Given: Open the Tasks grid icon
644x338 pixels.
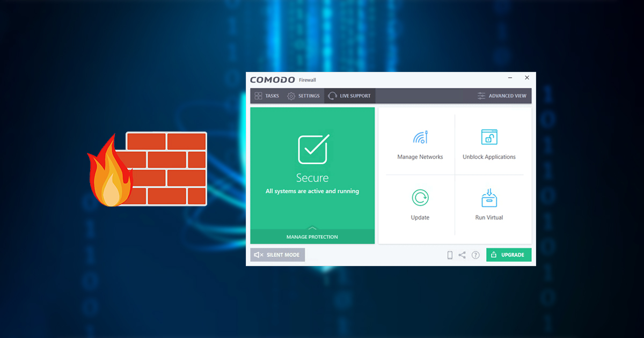Looking at the screenshot, I should 258,96.
